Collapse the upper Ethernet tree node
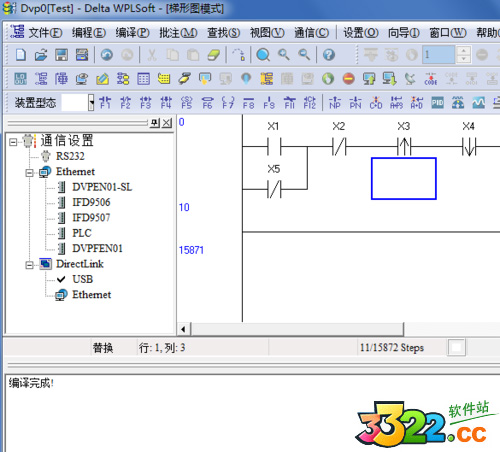This screenshot has width=500, height=452. pos(29,173)
